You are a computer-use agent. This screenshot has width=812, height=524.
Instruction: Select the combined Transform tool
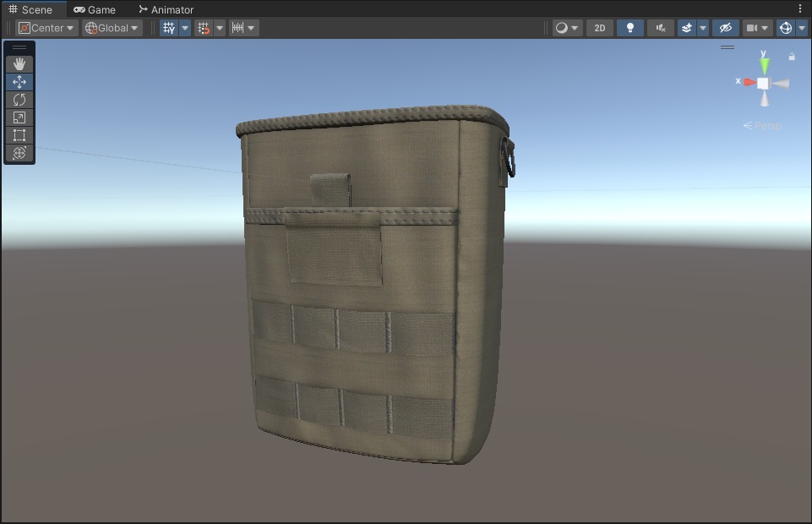pyautogui.click(x=19, y=153)
